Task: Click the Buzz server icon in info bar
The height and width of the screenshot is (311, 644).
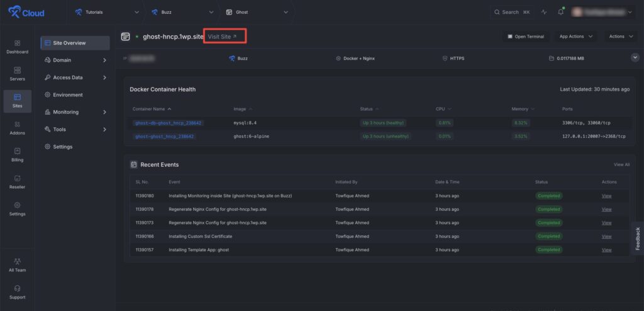Action: [x=232, y=59]
